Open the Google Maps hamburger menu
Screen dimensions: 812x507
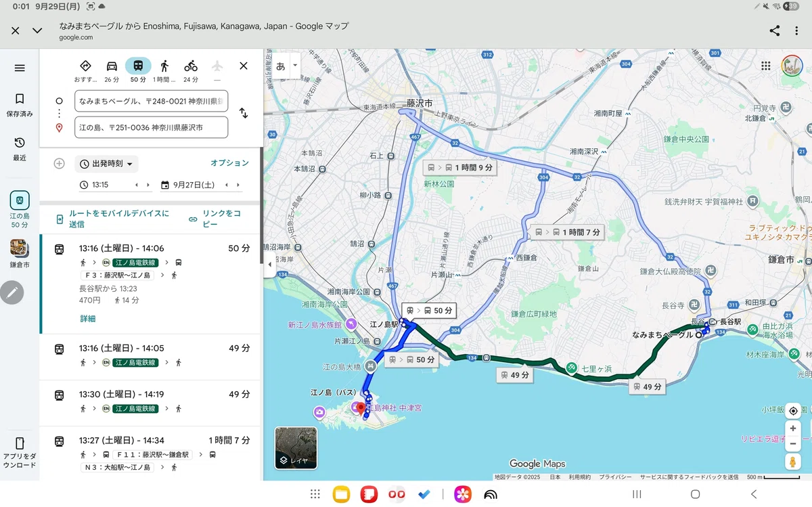(20, 68)
